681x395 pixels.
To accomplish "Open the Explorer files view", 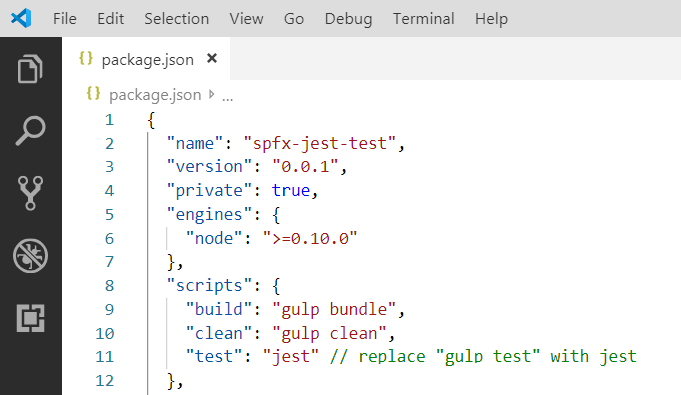I will [30, 69].
